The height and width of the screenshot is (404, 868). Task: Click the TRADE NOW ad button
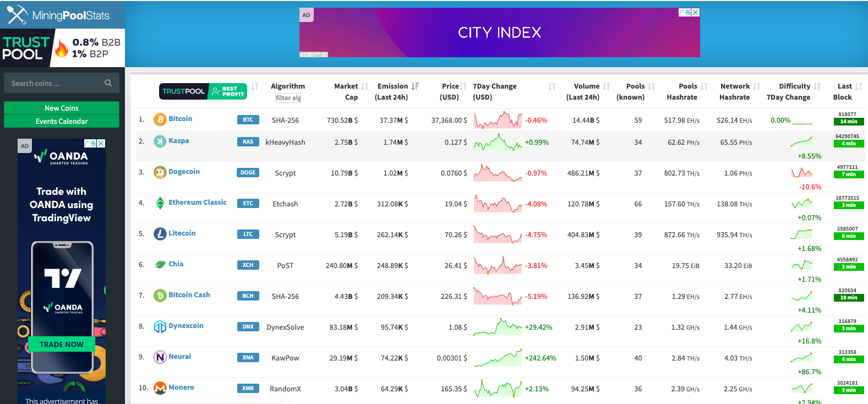pyautogui.click(x=62, y=345)
